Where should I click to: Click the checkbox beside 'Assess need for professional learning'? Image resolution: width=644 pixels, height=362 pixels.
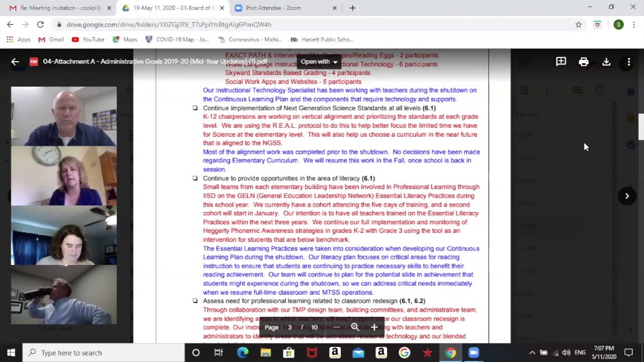click(195, 301)
